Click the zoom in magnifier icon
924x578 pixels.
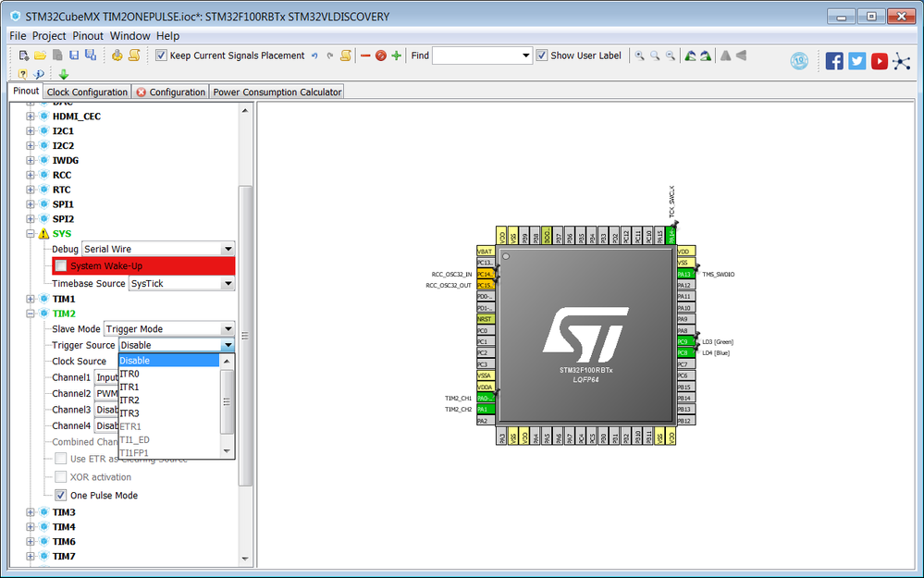pyautogui.click(x=639, y=55)
